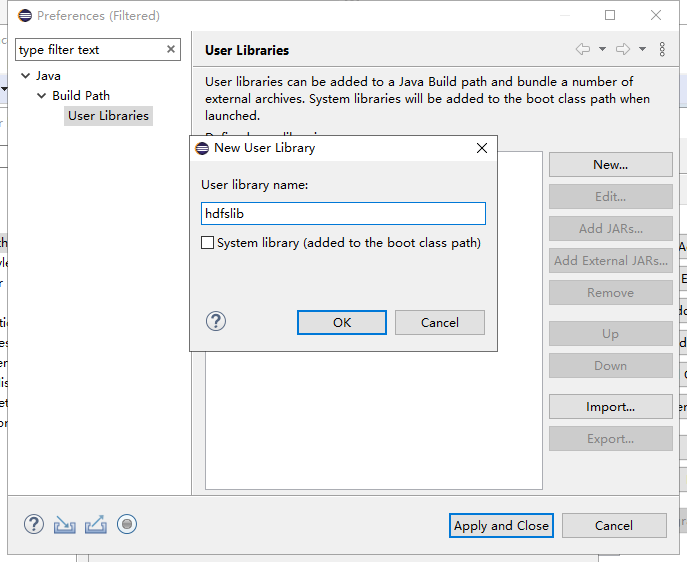Click the record/oomph preference icon

127,524
